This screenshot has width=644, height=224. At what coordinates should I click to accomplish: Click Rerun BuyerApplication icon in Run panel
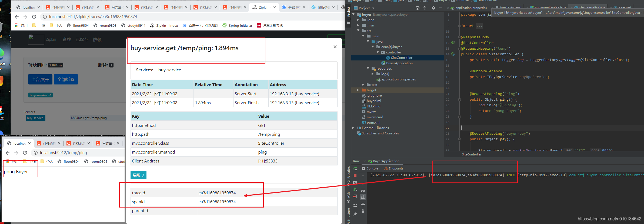tap(355, 168)
